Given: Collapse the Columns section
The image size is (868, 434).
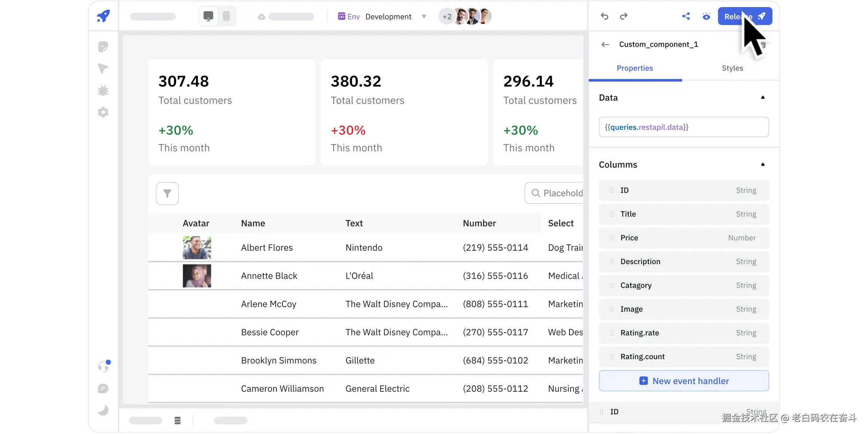Looking at the screenshot, I should (x=763, y=165).
